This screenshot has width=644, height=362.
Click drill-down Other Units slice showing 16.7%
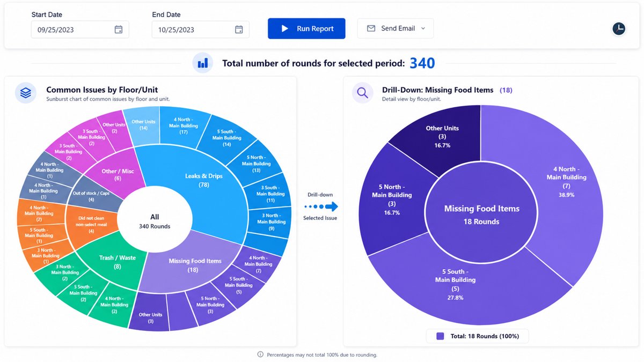pos(442,137)
